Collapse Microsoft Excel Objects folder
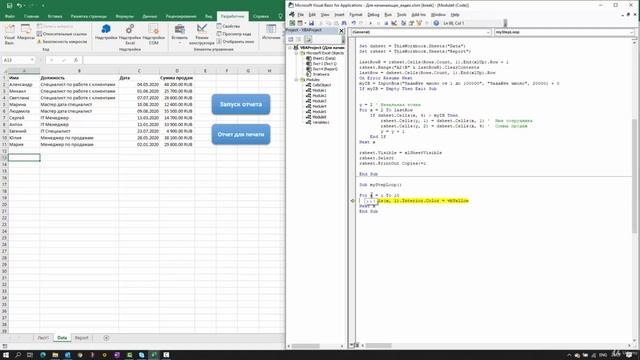 tap(296, 53)
